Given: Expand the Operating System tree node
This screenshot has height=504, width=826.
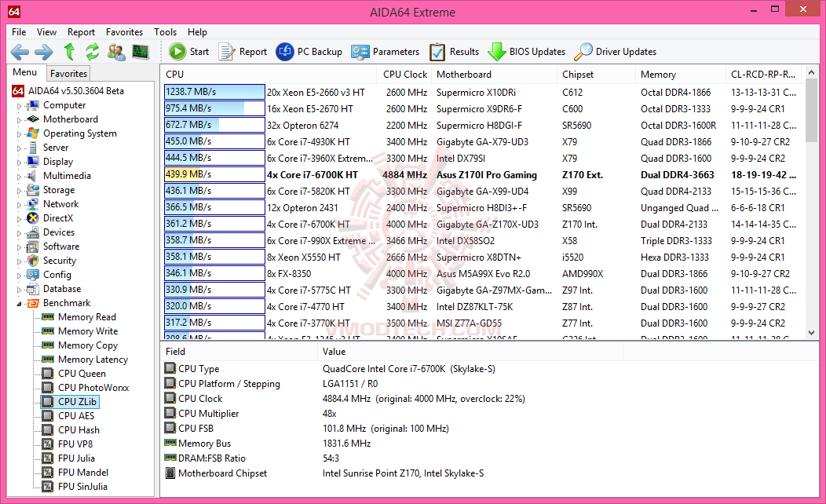Looking at the screenshot, I should 20,133.
